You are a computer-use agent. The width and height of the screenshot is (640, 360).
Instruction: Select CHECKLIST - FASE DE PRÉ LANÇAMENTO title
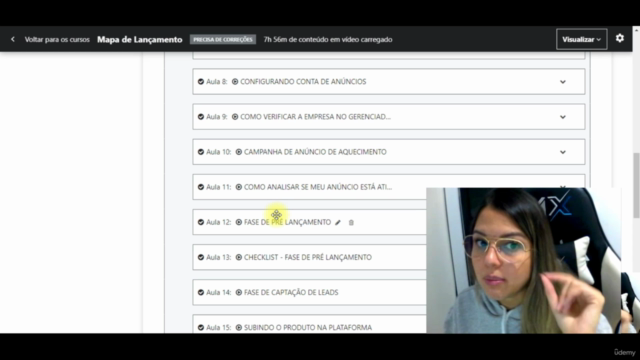pyautogui.click(x=308, y=257)
